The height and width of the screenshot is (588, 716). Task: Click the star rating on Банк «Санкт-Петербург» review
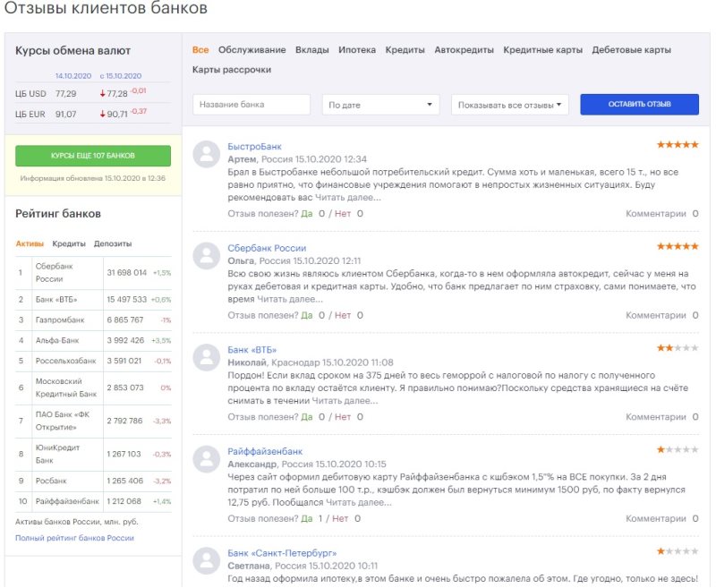pyautogui.click(x=678, y=551)
